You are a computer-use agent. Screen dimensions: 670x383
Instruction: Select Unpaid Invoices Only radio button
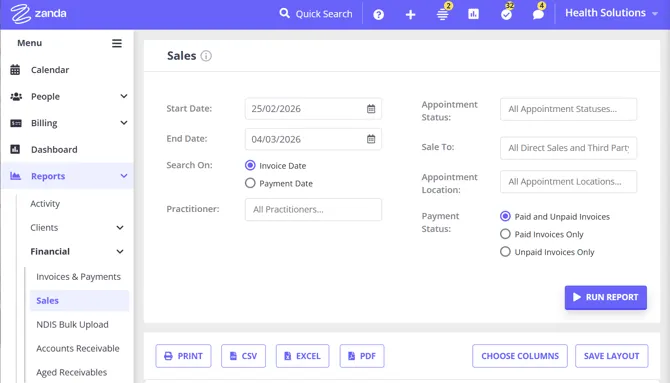tap(505, 251)
